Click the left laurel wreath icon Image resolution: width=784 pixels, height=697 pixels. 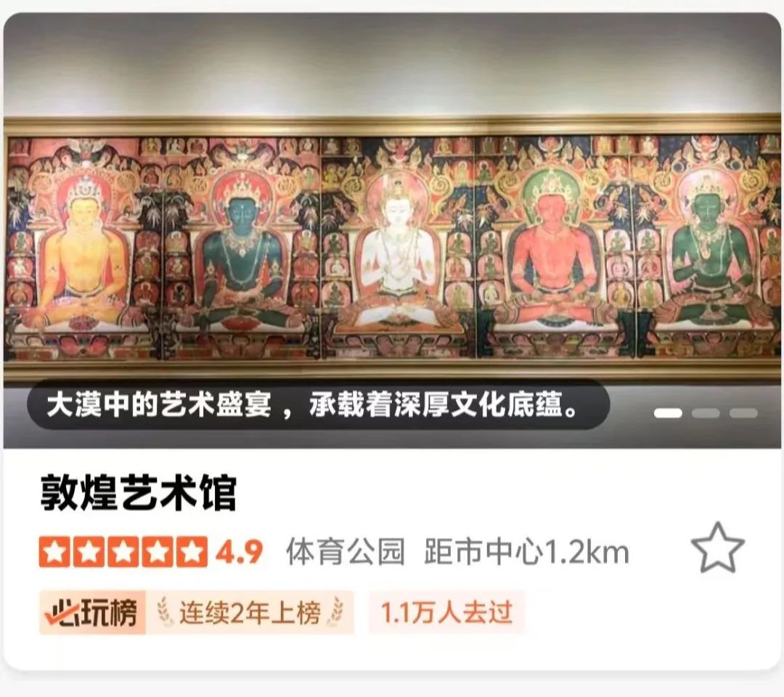(x=165, y=613)
